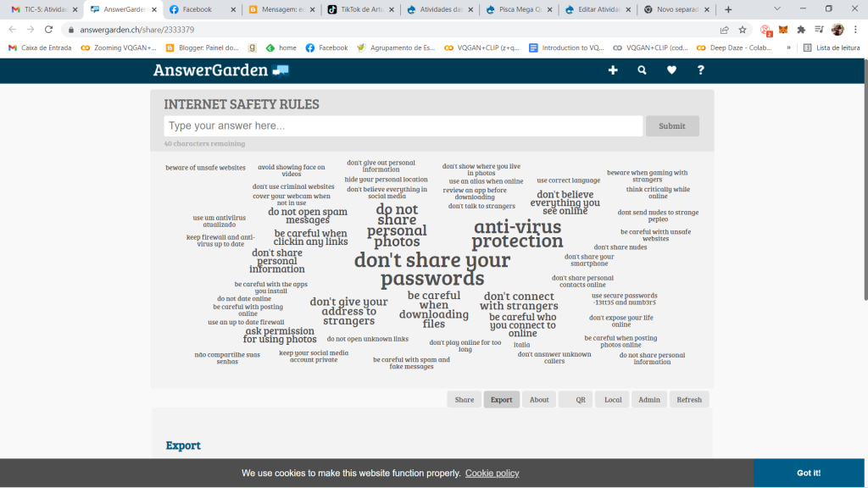Screen dimensions: 868x488
Task: Reload the page using browser refresh icon
Action: (x=48, y=29)
